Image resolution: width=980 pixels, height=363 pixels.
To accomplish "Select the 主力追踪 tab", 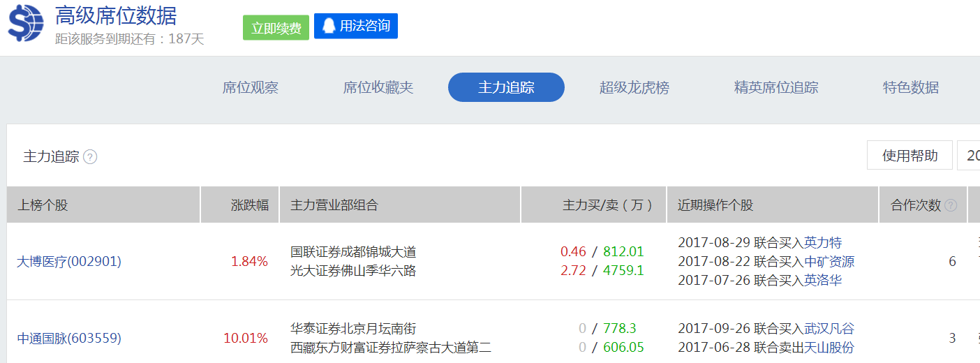I will 506,88.
